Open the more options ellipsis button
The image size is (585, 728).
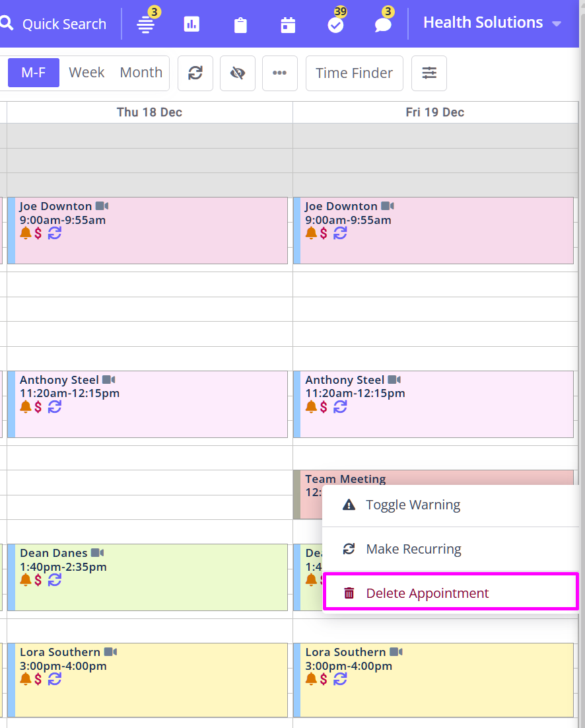(x=280, y=73)
